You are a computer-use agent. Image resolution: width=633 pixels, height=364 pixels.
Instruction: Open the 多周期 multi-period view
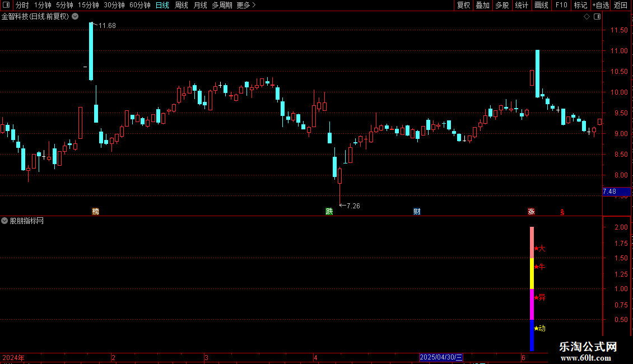point(222,5)
